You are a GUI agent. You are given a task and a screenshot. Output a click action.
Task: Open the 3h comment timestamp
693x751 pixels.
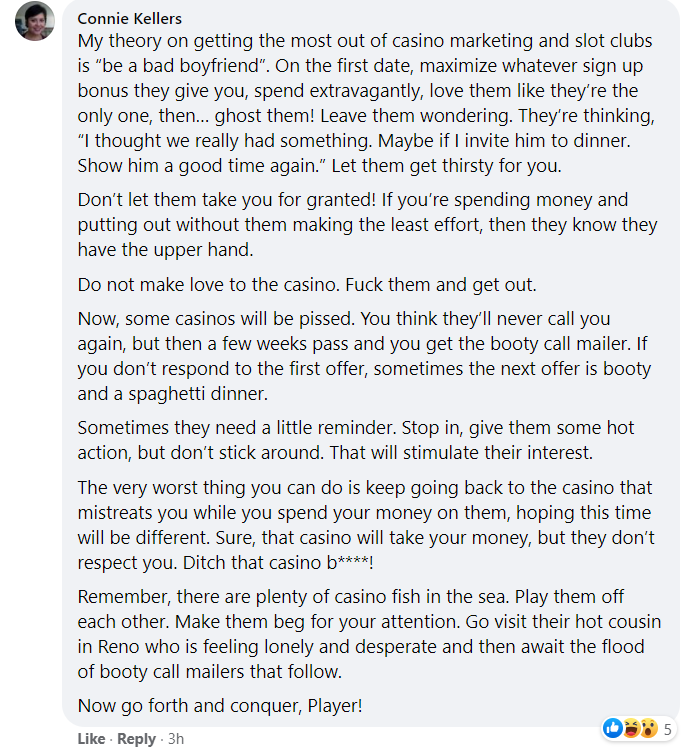pyautogui.click(x=175, y=739)
